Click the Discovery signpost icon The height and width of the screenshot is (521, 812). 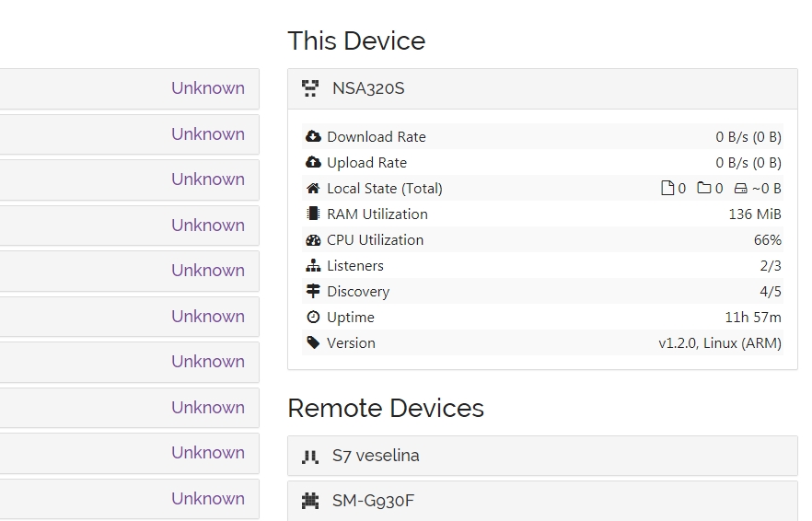point(313,291)
